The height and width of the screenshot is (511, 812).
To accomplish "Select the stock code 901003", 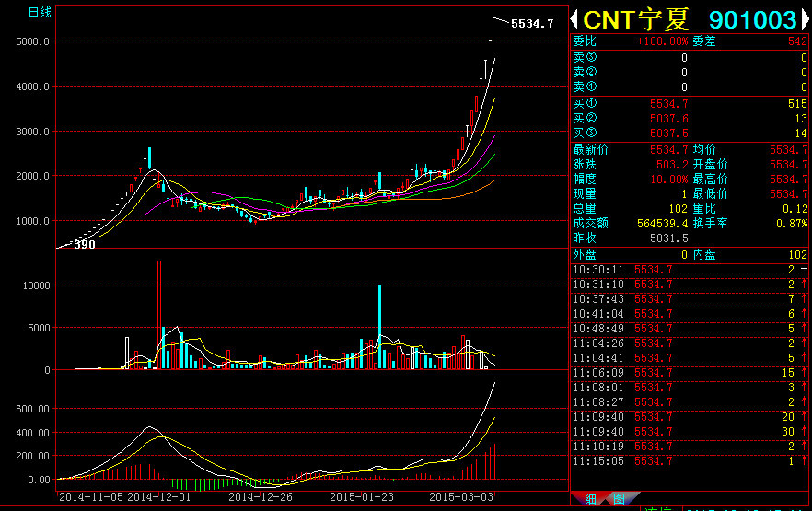I will [752, 20].
